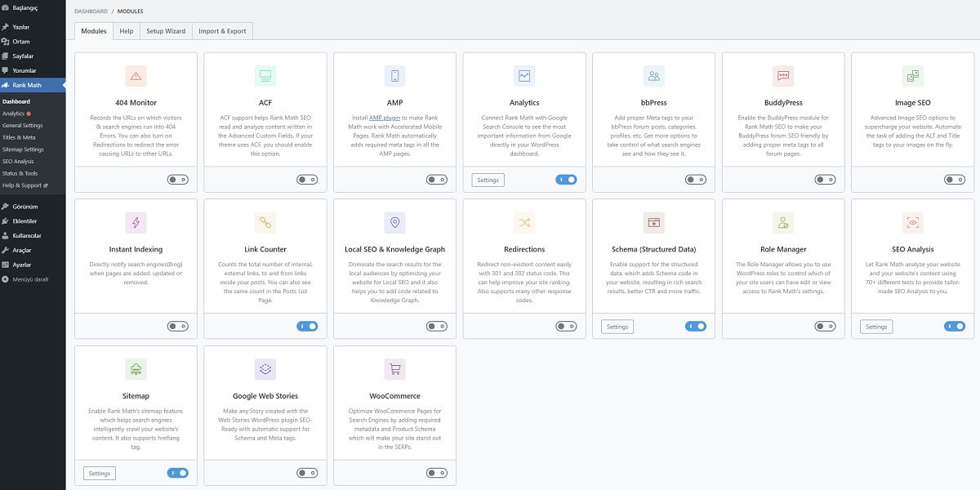Click the Yazılar pin icon in sidebar
This screenshot has height=490, width=980.
(6, 27)
